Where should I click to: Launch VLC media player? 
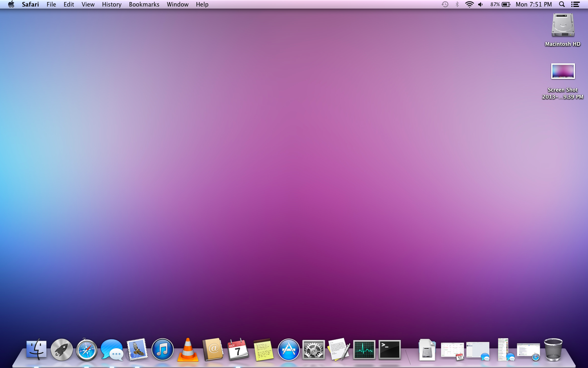(x=187, y=350)
